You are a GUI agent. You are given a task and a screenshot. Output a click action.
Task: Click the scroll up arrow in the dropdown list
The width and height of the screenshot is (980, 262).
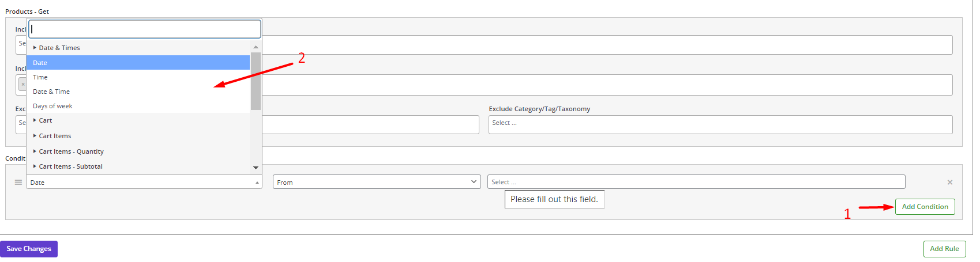(x=256, y=47)
